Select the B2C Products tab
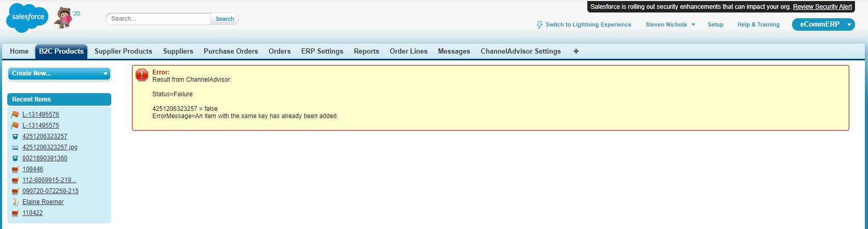868x229 pixels. 61,51
